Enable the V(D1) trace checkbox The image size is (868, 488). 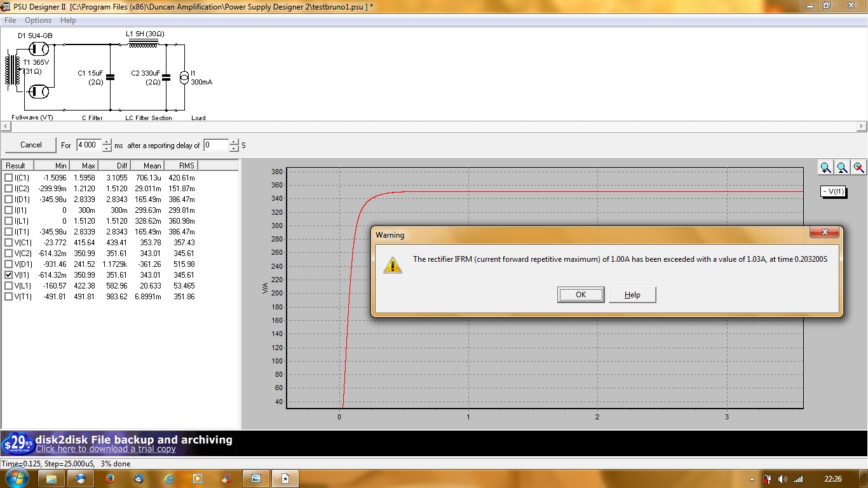point(8,264)
